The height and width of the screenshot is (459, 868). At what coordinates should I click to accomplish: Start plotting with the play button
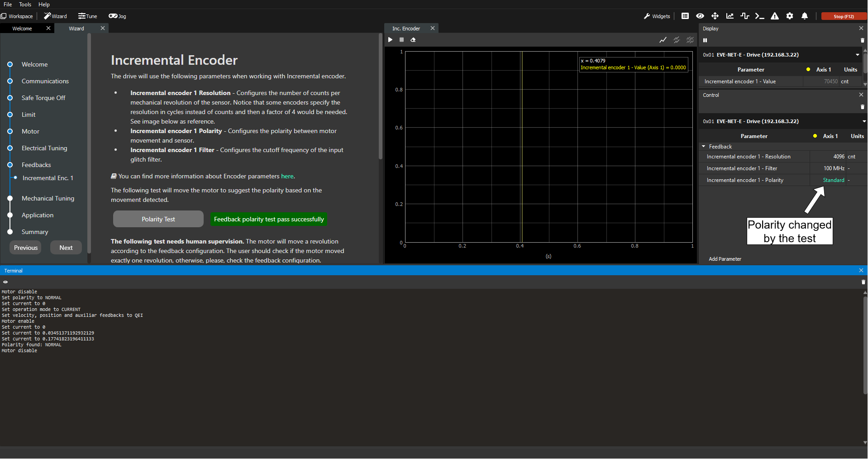click(390, 40)
